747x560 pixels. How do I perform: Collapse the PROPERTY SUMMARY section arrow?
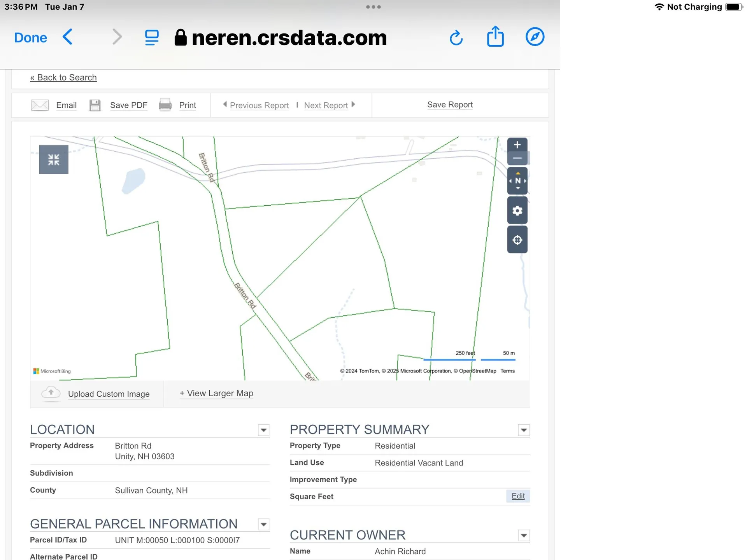coord(524,430)
